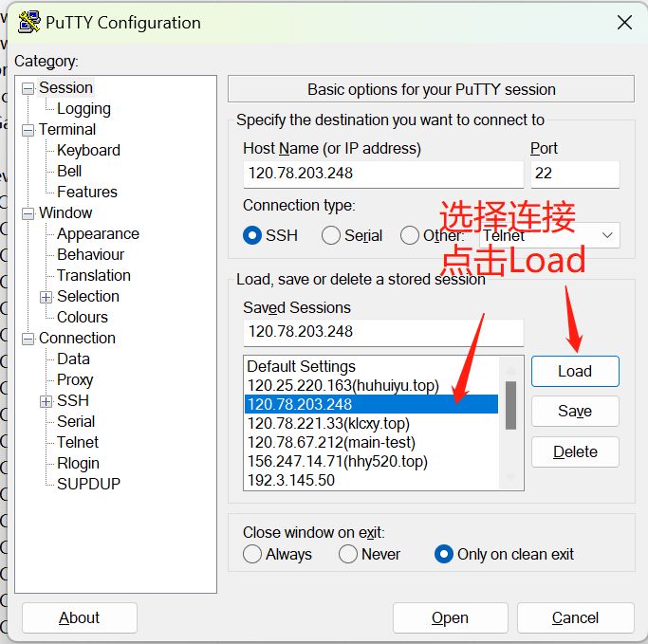
Task: Open the Terminal category
Action: tap(67, 129)
